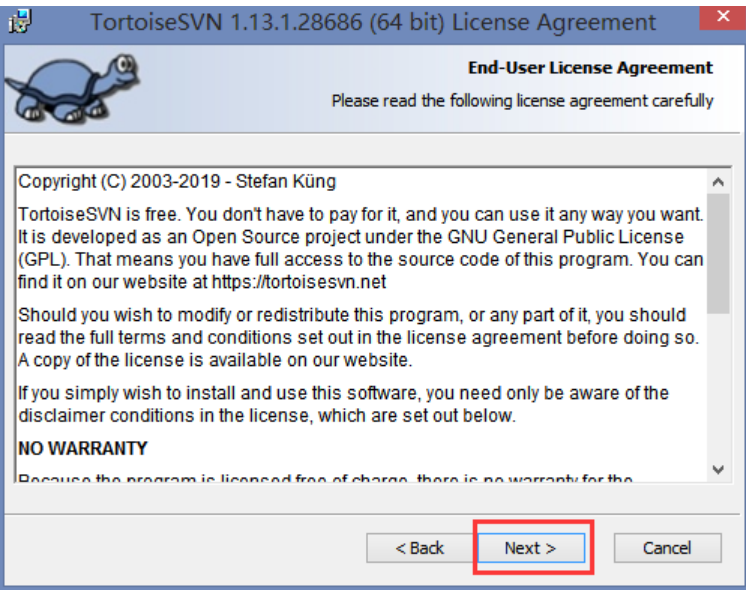The image size is (746, 591).
Task: Close the License Agreement window
Action: coord(723,17)
